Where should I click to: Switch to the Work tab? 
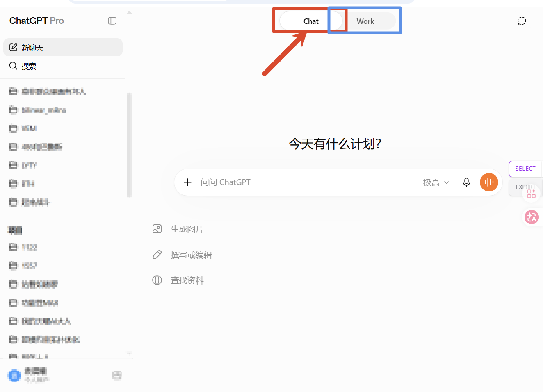coord(365,21)
